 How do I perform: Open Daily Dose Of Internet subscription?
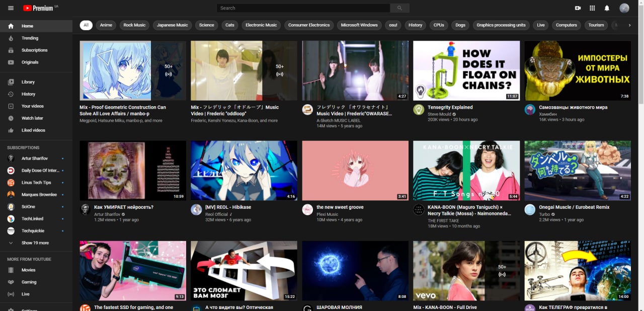(36, 171)
